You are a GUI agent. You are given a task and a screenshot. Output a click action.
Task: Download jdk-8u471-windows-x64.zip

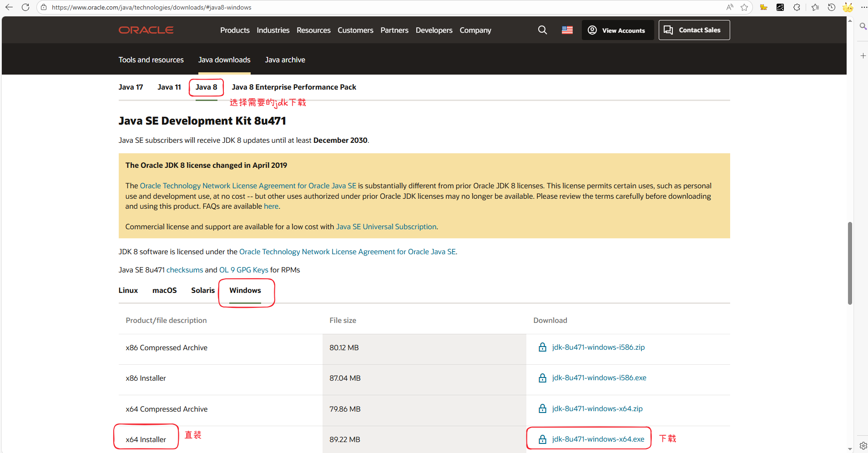597,408
